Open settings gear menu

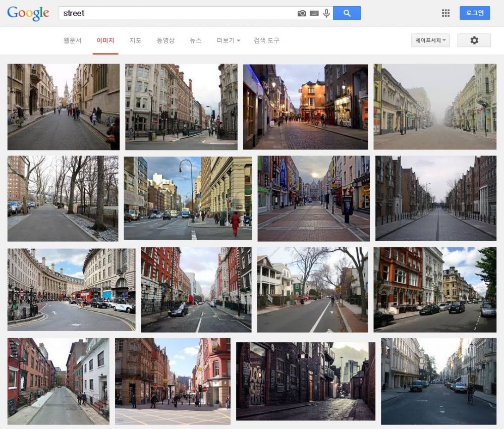coord(474,40)
